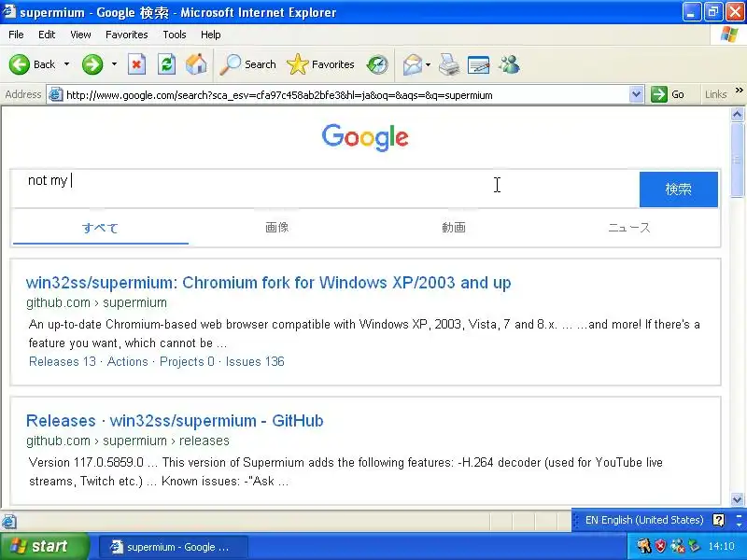Click the red shield security tray icon

coord(660,546)
